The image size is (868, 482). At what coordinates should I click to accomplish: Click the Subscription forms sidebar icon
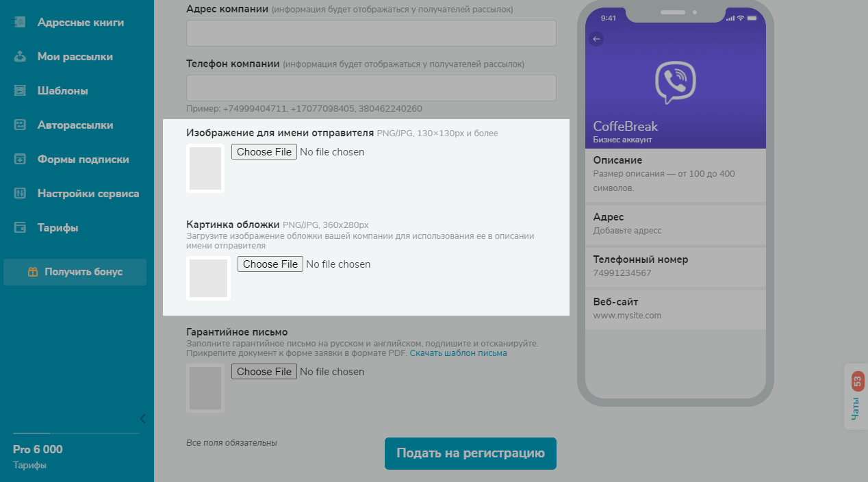tap(20, 159)
